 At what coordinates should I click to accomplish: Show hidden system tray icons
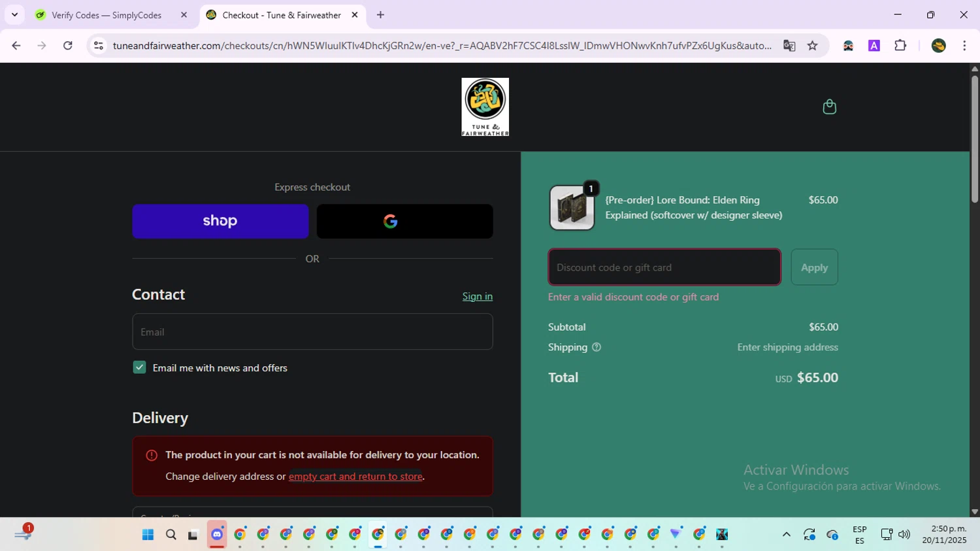click(x=786, y=535)
